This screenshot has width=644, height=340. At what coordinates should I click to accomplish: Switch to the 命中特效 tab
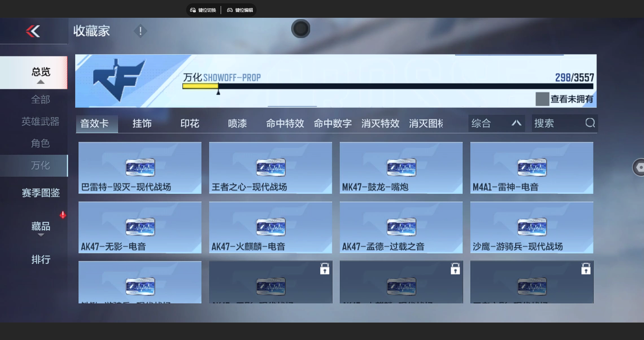pyautogui.click(x=285, y=124)
